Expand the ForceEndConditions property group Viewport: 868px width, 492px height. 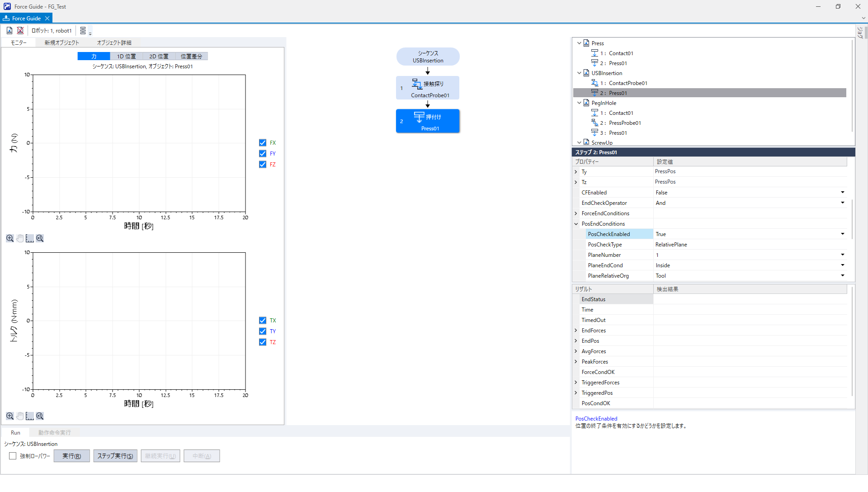click(x=576, y=213)
